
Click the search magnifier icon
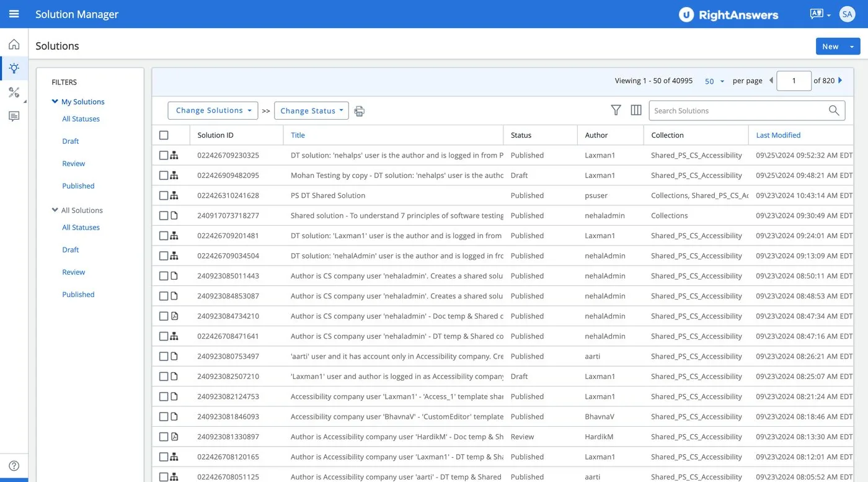(834, 110)
